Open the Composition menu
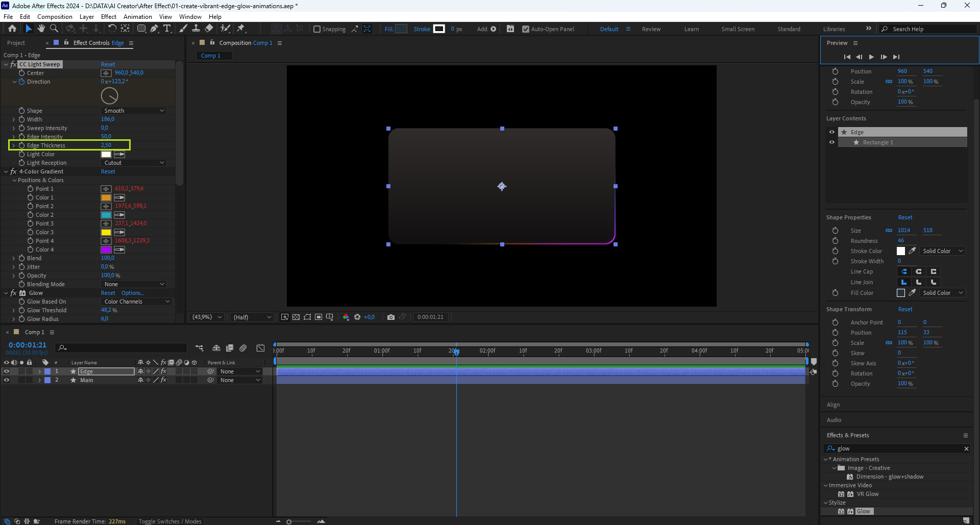 click(55, 16)
